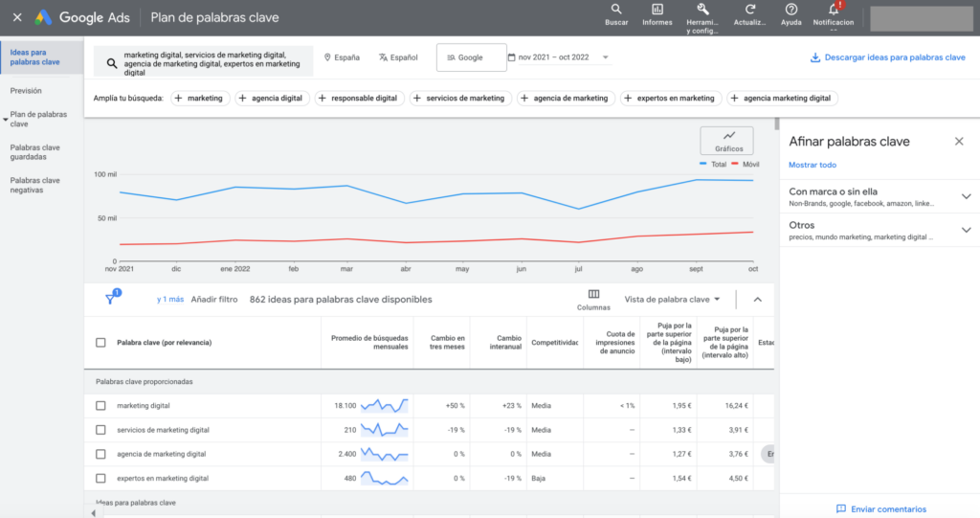980x518 pixels.
Task: Add 'servicios de marketing' suggestion chip
Action: coord(460,99)
